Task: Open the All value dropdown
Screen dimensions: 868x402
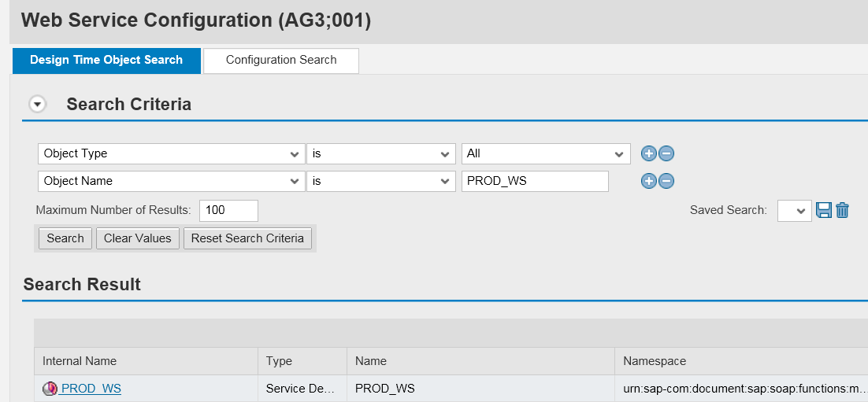Action: tap(546, 153)
